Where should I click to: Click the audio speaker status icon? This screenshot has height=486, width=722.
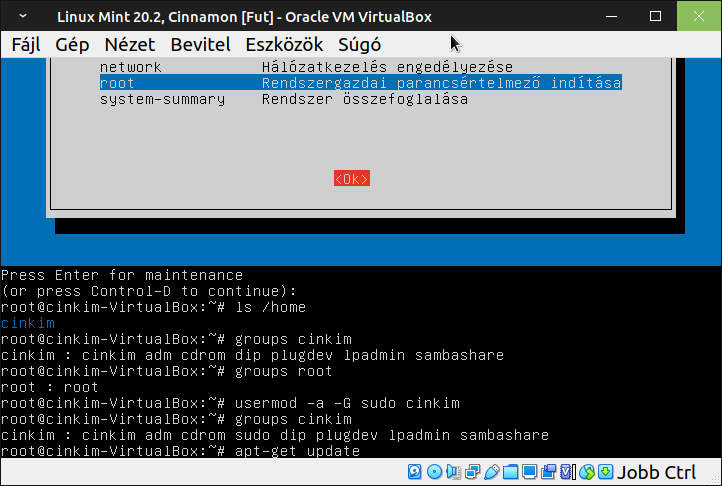click(454, 472)
